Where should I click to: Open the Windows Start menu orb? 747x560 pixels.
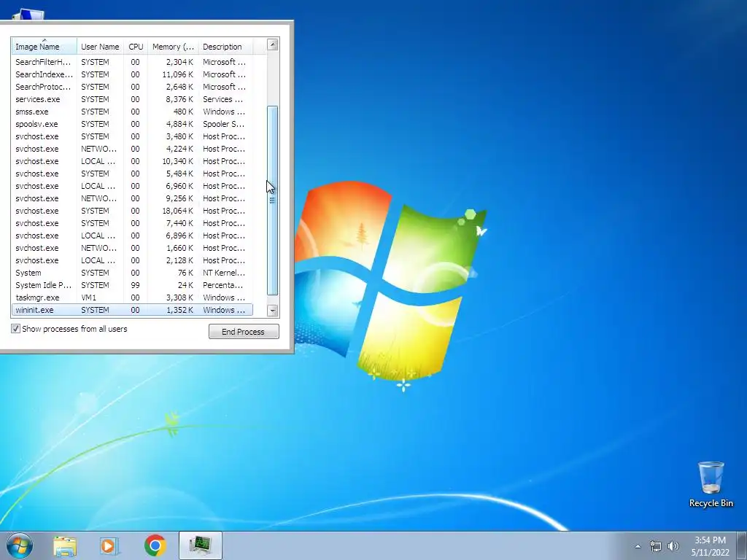point(20,545)
